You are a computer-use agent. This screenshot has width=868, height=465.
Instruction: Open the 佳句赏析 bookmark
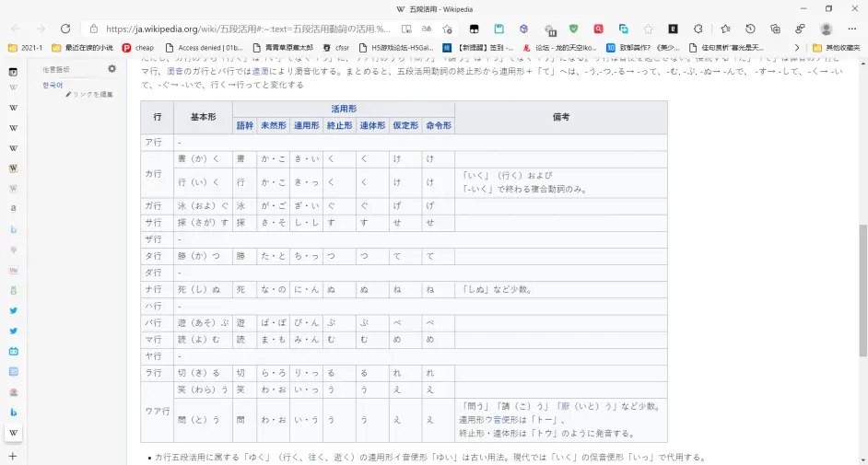point(726,48)
